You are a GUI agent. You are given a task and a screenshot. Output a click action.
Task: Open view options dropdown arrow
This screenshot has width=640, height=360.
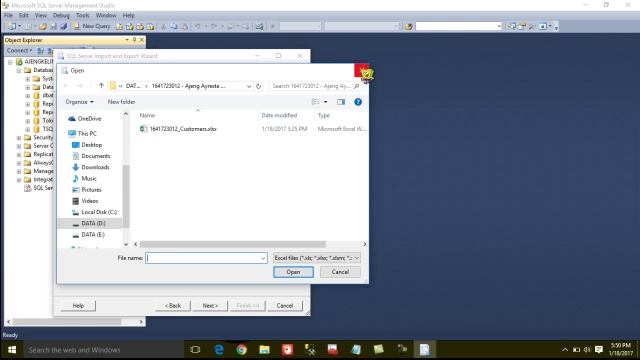coord(326,102)
